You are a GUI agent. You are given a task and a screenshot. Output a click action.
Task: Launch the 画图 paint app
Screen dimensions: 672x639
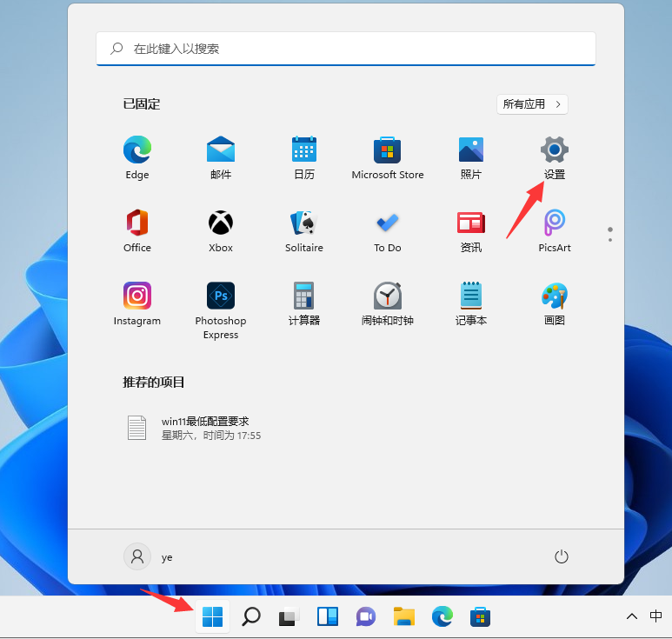coord(554,303)
